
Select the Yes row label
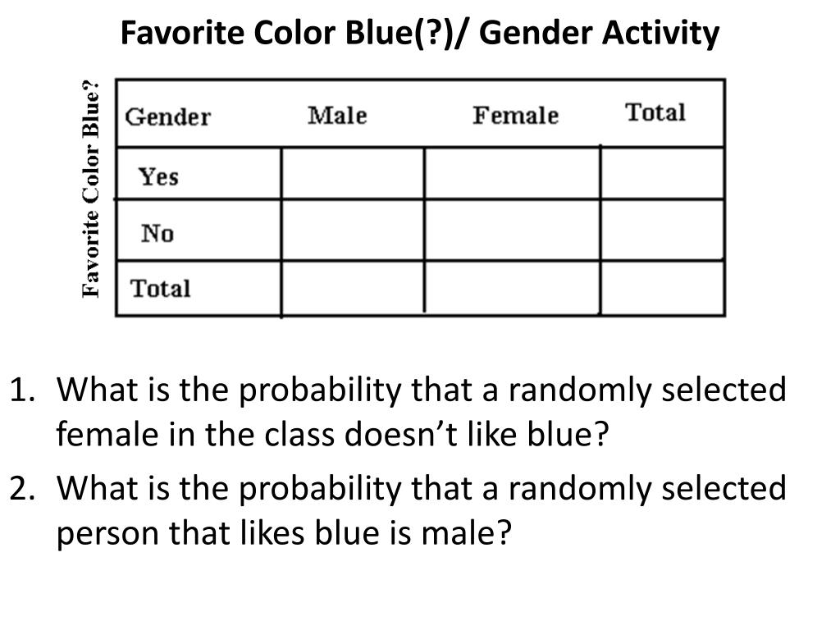[158, 176]
